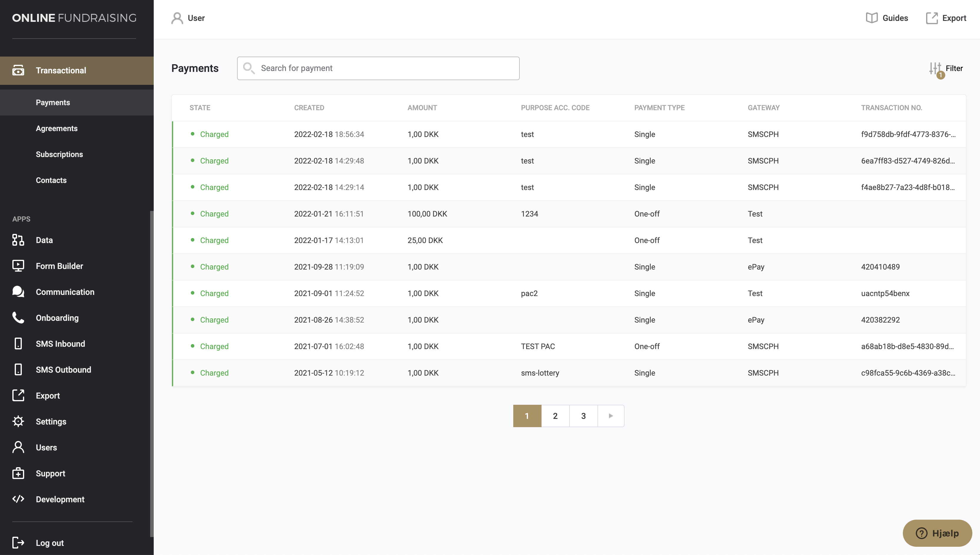
Task: Open the Filter sliders icon
Action: (936, 69)
